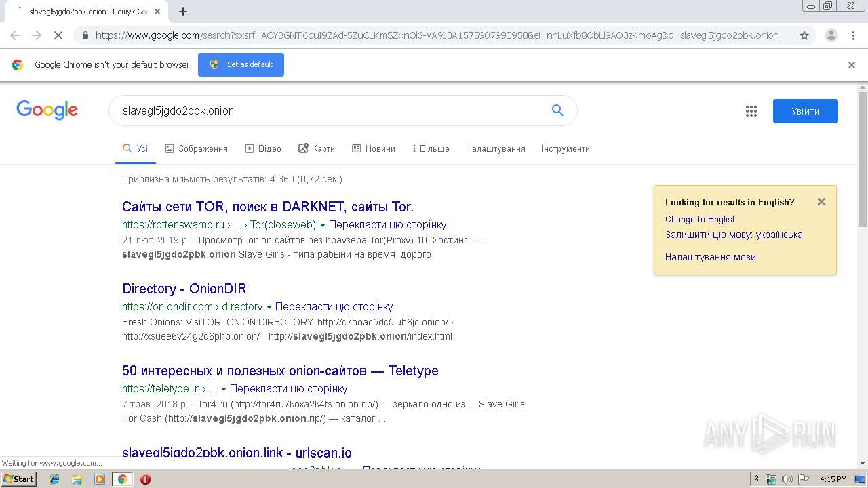This screenshot has width=868, height=488.
Task: Expand dropdown arrow next to teletype.in URL
Action: coord(224,389)
